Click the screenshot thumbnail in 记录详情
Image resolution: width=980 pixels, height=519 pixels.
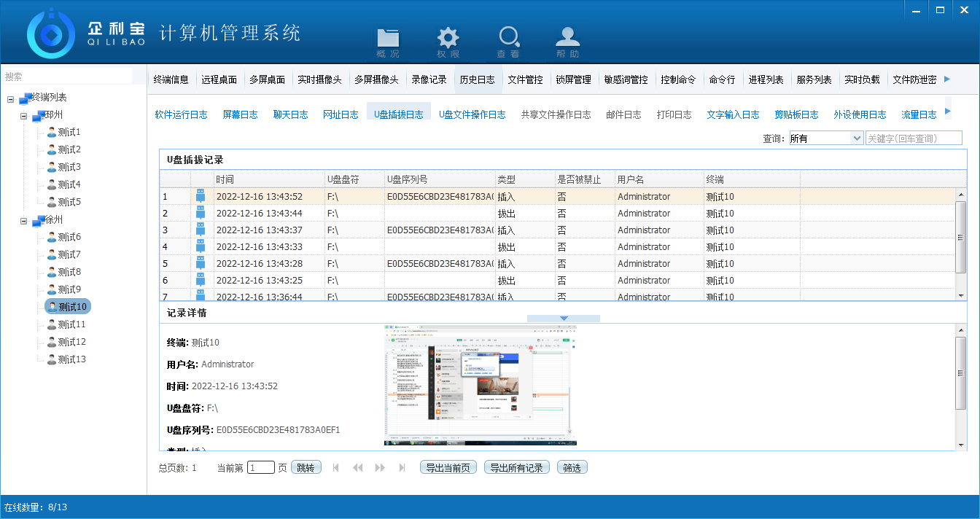click(480, 385)
